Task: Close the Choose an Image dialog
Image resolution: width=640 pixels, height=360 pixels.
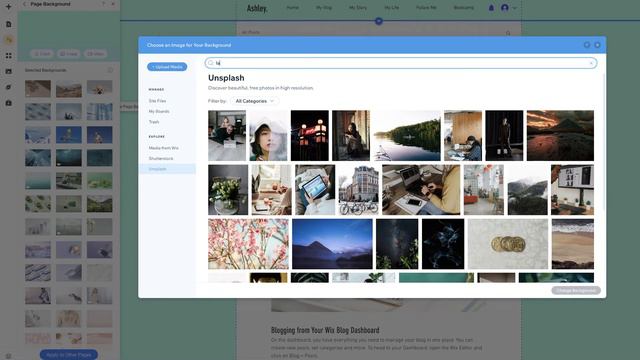Action: click(x=597, y=45)
